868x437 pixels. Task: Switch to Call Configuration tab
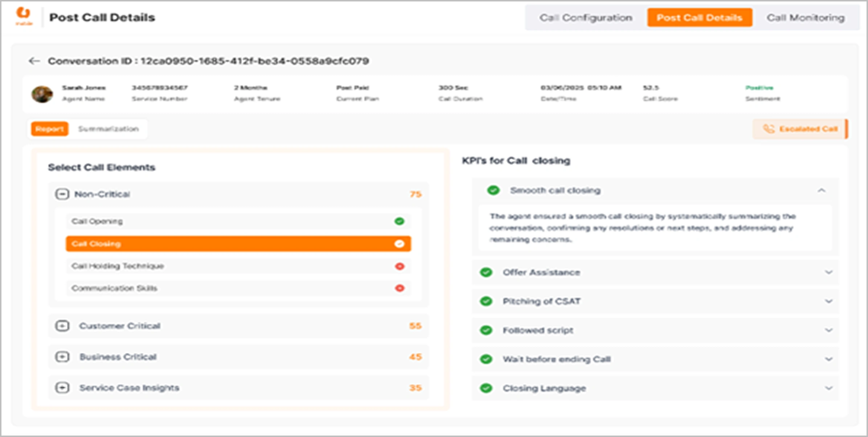(586, 18)
